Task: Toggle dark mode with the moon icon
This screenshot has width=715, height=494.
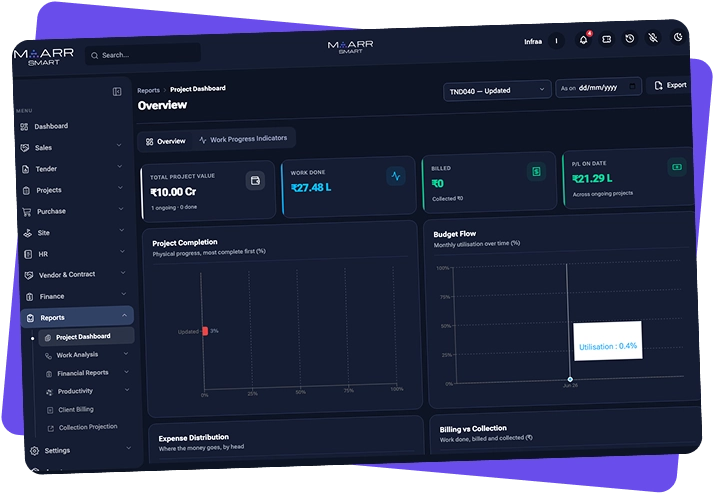Action: click(678, 37)
